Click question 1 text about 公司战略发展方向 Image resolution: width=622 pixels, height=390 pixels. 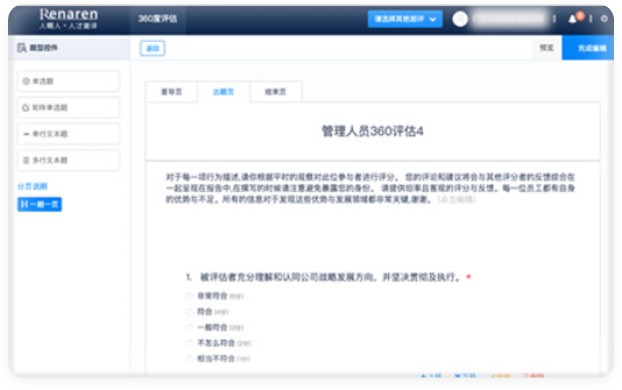(330, 277)
